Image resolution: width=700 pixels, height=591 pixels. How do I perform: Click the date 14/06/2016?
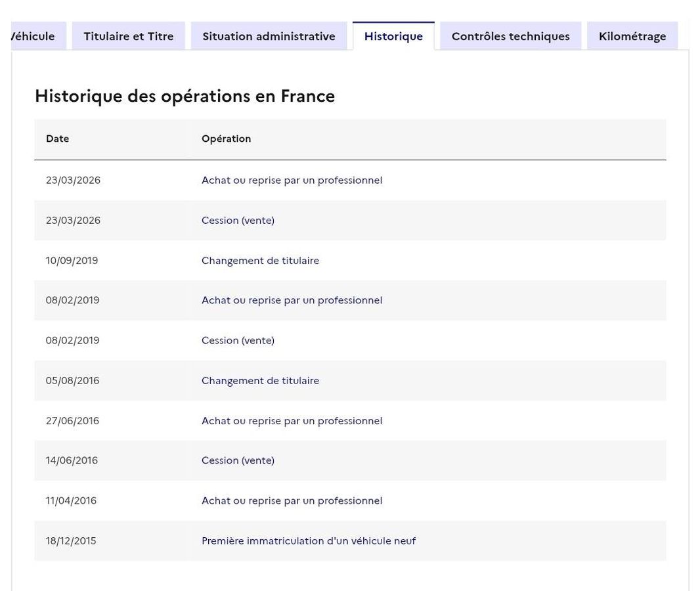tap(72, 461)
